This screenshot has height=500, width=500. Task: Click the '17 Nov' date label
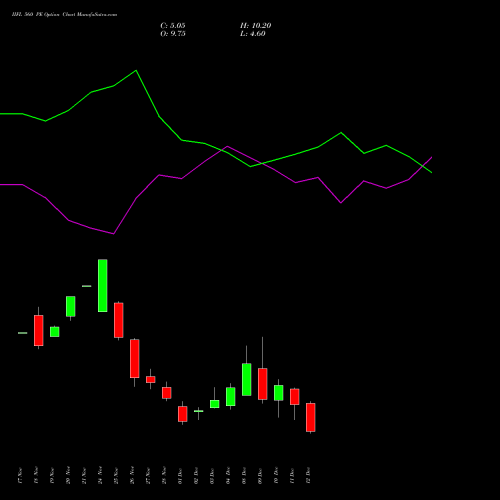[20, 475]
